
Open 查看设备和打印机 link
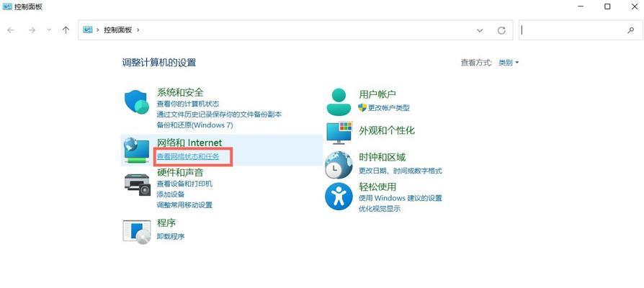184,184
